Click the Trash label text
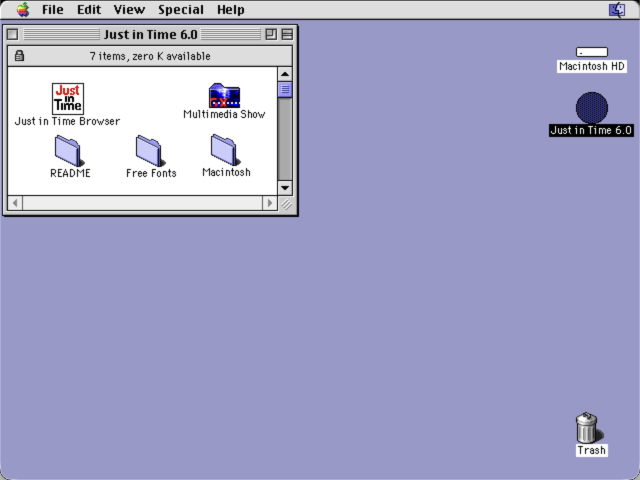The image size is (640, 480). tap(591, 450)
